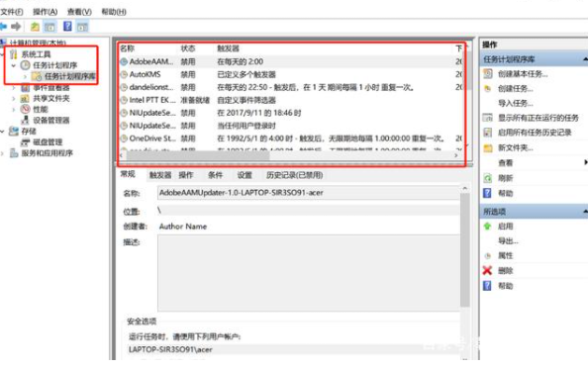Select the 存储 storage icon in tree
Viewport: 588px width, 370px height.
pyautogui.click(x=14, y=131)
